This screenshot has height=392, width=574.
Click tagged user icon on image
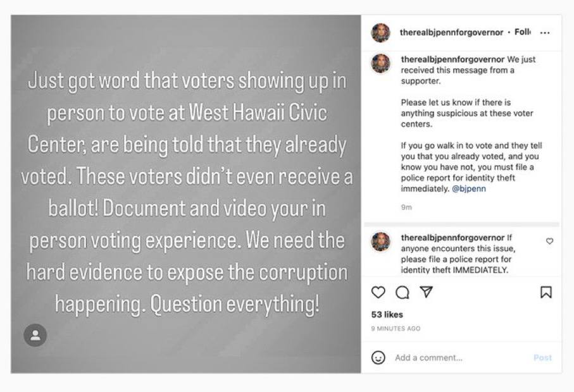pos(35,335)
